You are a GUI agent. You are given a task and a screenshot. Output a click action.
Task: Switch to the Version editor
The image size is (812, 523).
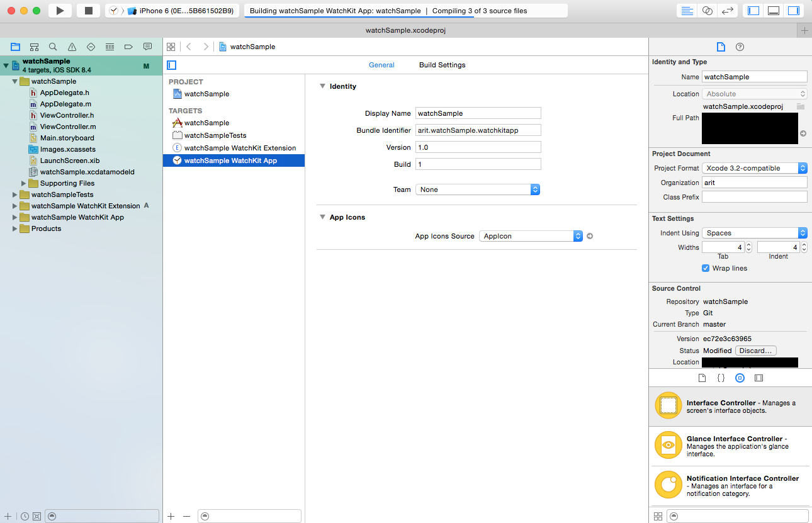[728, 11]
